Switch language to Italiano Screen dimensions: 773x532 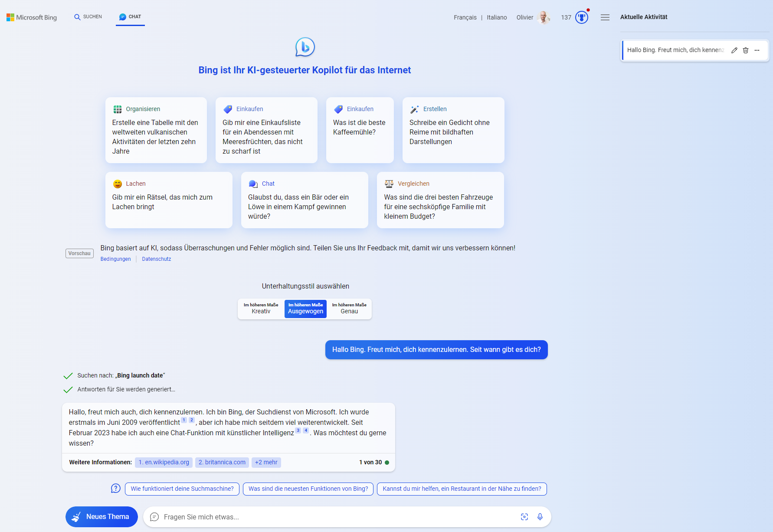pos(497,17)
